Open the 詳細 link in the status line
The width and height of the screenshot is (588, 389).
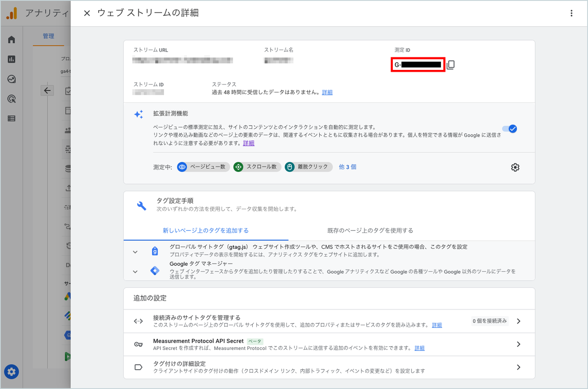(327, 92)
